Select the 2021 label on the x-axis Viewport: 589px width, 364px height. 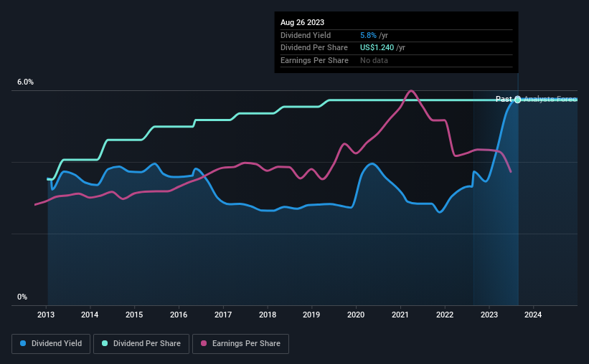pyautogui.click(x=400, y=315)
